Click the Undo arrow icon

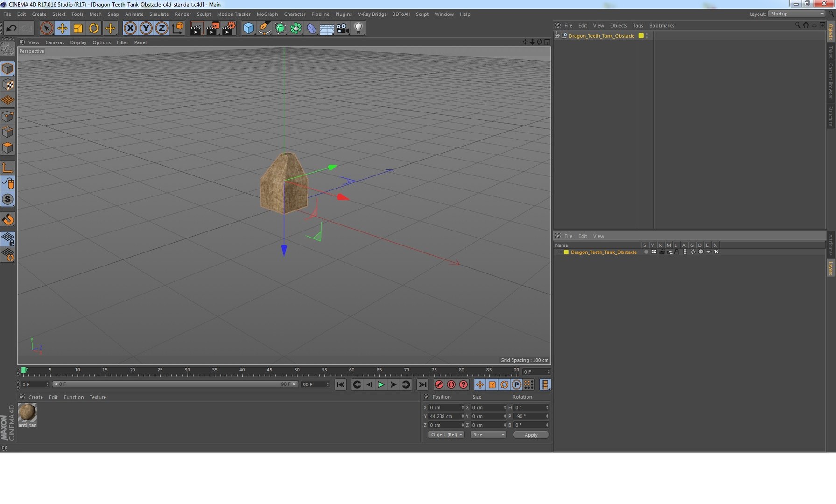[11, 28]
